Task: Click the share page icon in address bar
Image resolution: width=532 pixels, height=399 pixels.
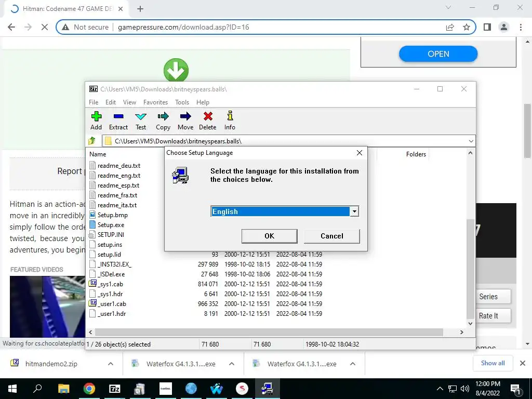Action: coord(450,27)
